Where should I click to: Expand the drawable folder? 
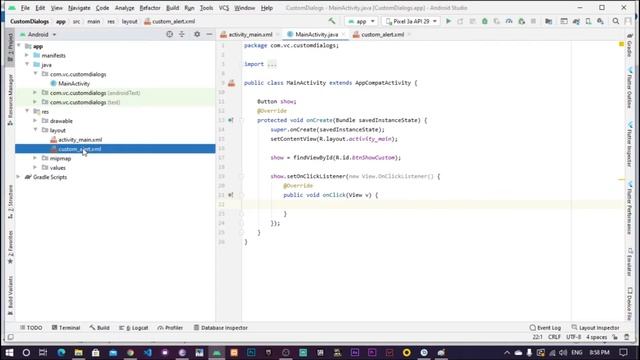coord(35,121)
